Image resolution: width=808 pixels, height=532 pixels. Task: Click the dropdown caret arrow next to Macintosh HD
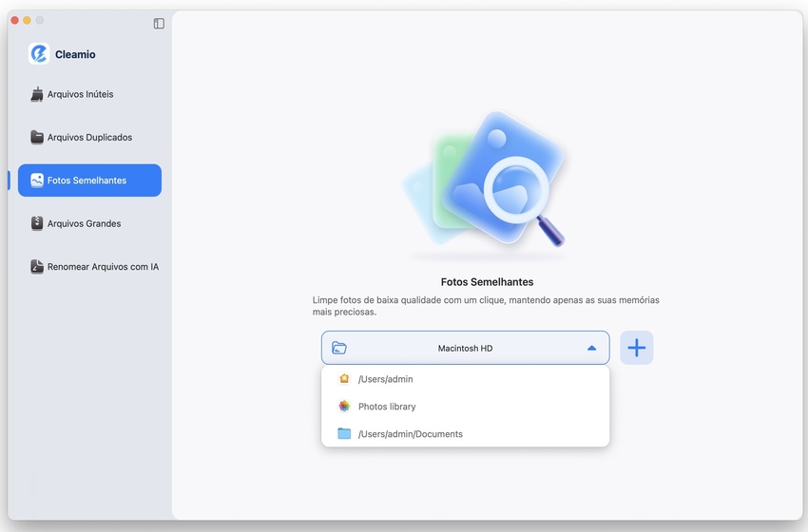click(x=591, y=348)
